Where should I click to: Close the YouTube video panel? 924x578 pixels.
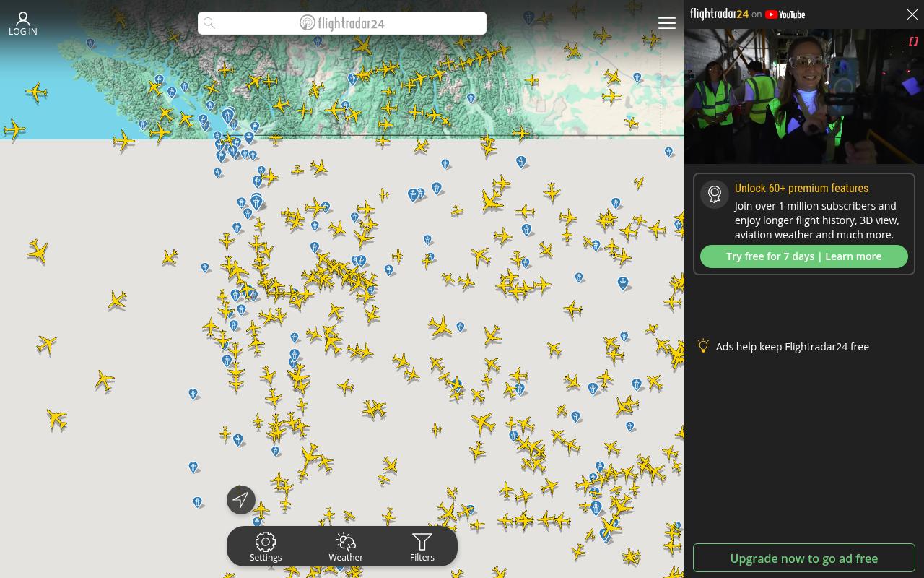pos(912,14)
